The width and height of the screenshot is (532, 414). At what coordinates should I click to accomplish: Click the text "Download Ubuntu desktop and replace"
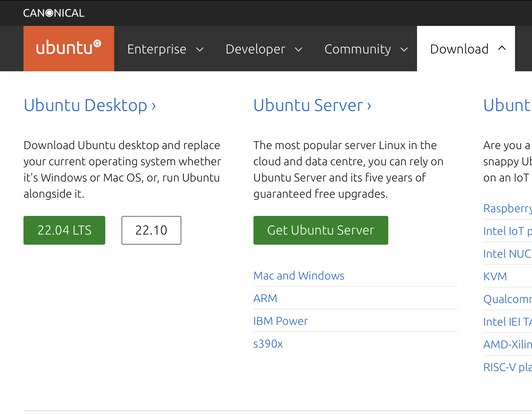pos(122,145)
